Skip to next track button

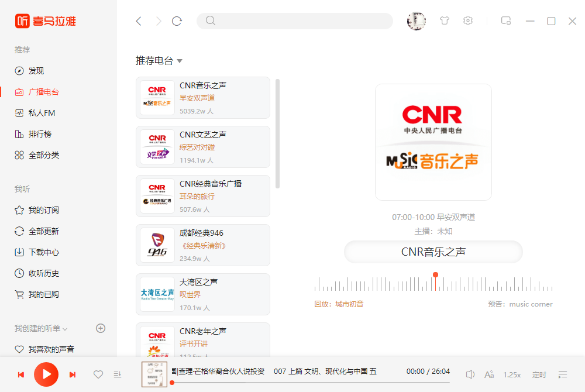coord(73,374)
